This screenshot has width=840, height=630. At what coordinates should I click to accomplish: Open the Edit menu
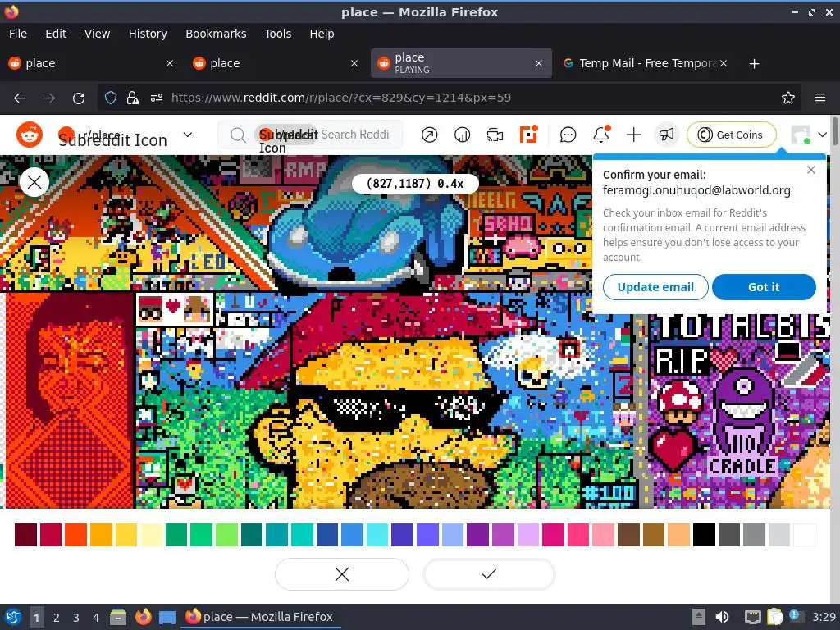tap(56, 34)
